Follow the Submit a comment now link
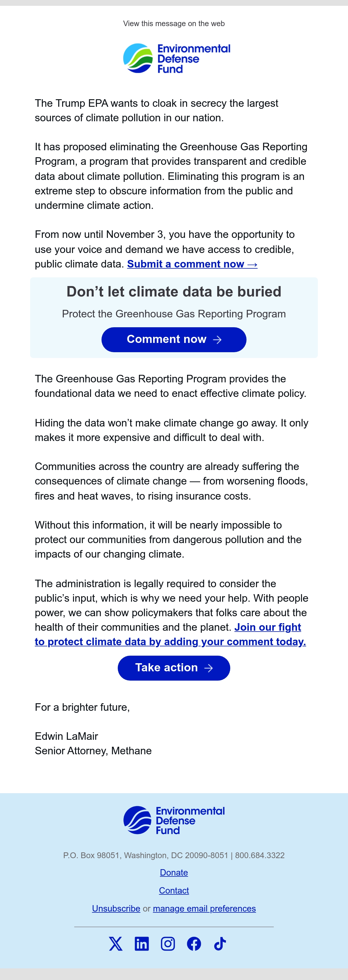Viewport: 348px width, 980px height. [192, 264]
